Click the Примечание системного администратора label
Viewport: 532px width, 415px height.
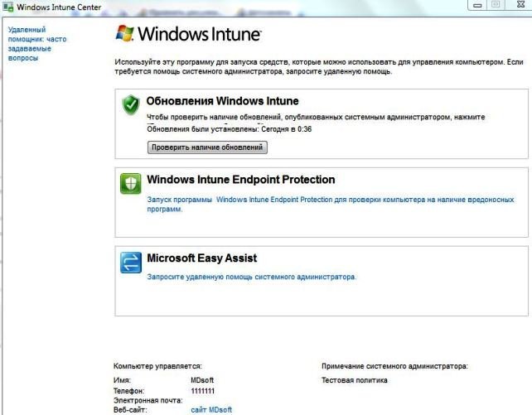pyautogui.click(x=394, y=366)
